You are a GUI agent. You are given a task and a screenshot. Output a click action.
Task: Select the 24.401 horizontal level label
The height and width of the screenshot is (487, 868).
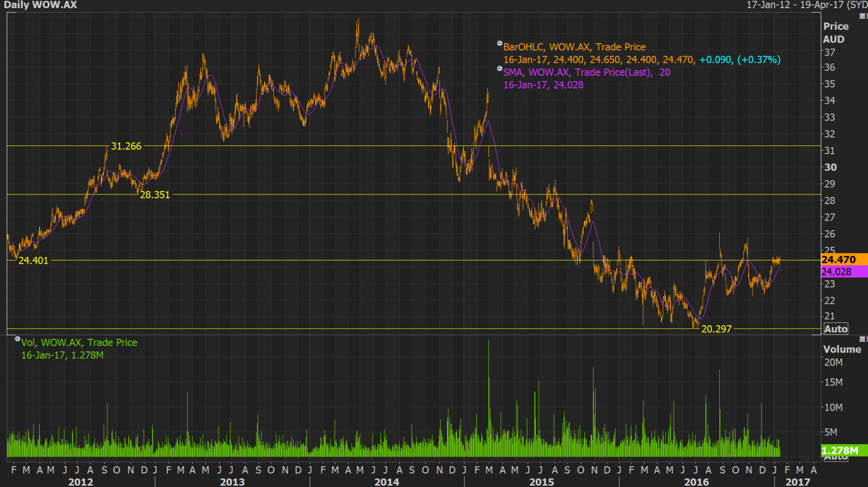pos(33,261)
